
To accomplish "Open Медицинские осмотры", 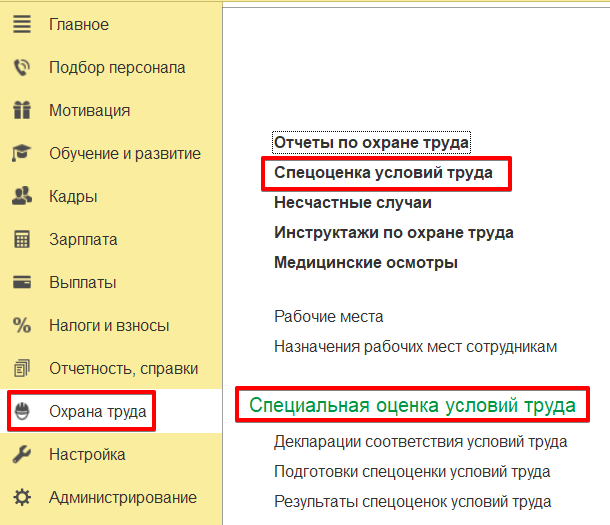I will (x=366, y=262).
